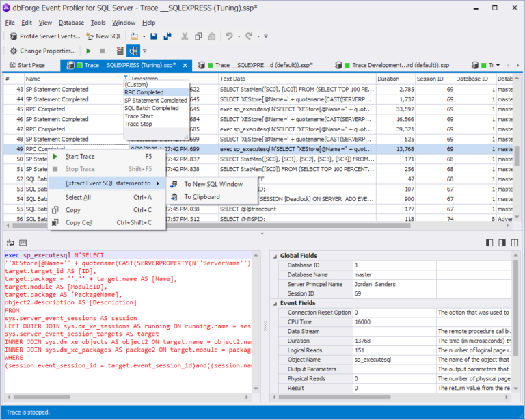Click the Save floppy disk icon

pos(154,36)
